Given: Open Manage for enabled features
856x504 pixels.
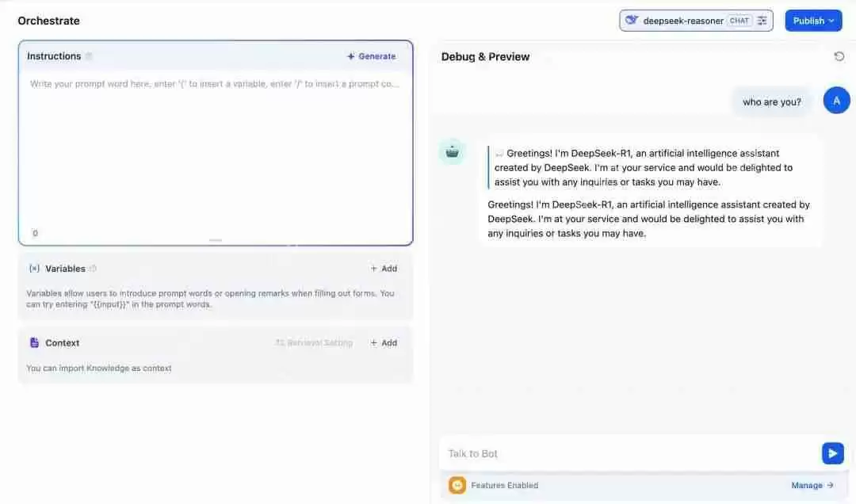Looking at the screenshot, I should [x=811, y=484].
